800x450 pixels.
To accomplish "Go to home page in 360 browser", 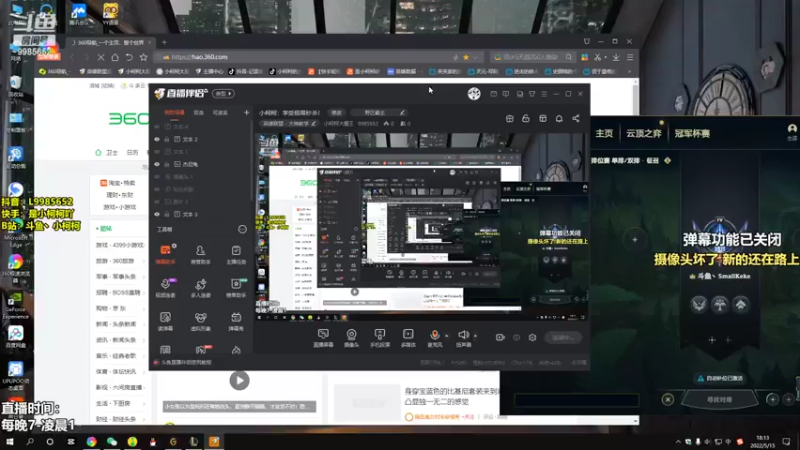I will click(x=115, y=57).
